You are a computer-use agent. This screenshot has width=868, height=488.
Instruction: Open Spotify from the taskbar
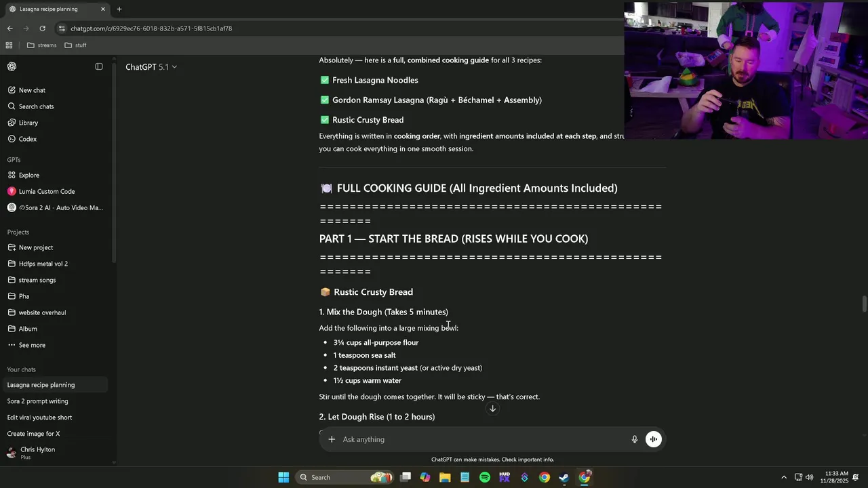click(x=485, y=477)
